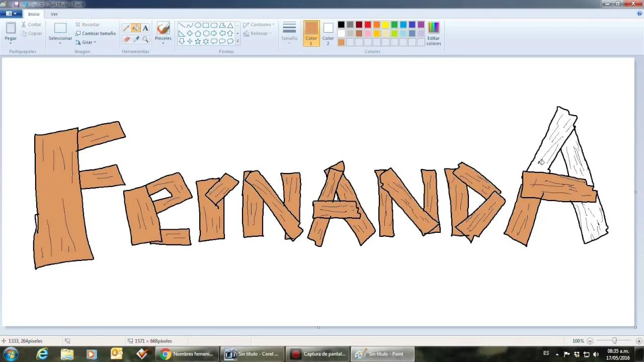Screen dimensions: 644x362
Task: Open Editar colores dialog
Action: coord(433,33)
